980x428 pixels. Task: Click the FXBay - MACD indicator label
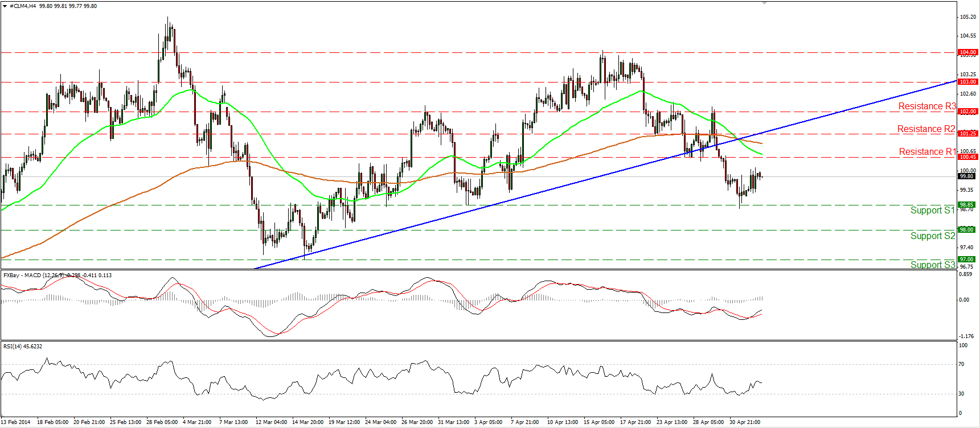pyautogui.click(x=58, y=275)
